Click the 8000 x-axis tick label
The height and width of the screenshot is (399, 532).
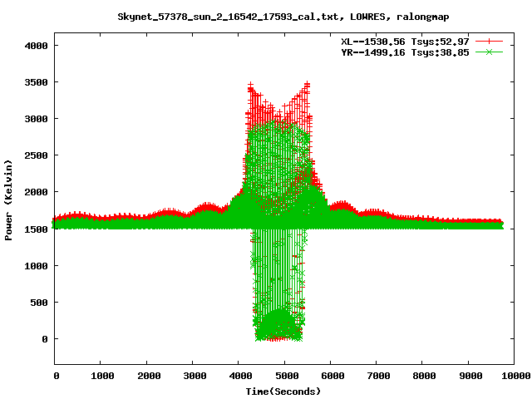tap(425, 376)
